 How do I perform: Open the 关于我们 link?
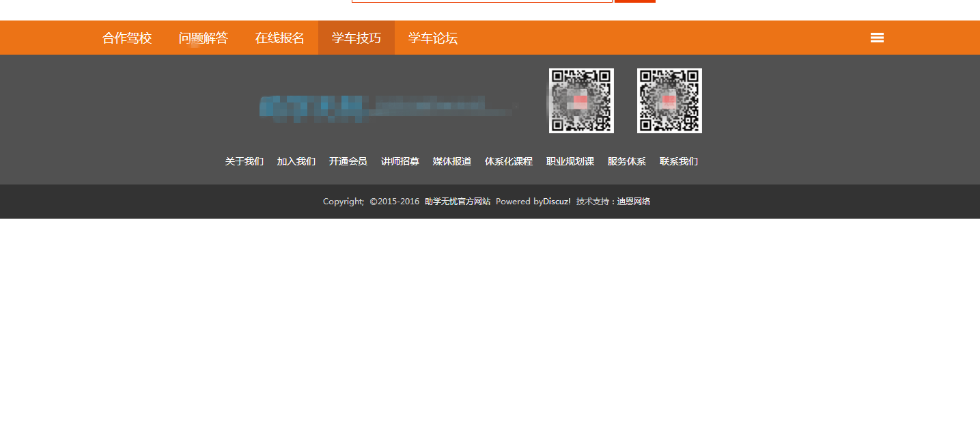tap(244, 161)
